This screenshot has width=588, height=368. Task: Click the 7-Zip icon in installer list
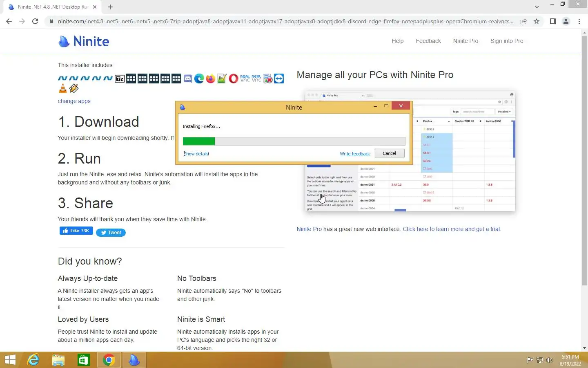(x=120, y=79)
